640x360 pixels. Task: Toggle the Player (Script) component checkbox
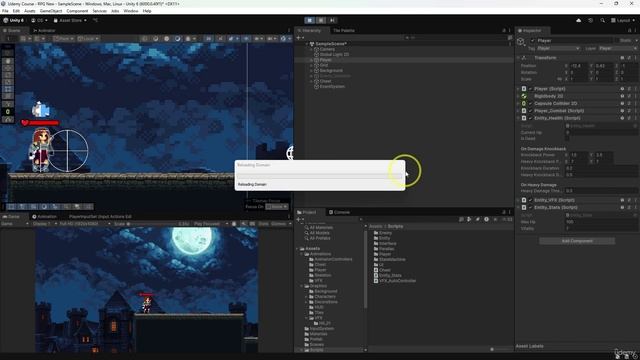531,89
